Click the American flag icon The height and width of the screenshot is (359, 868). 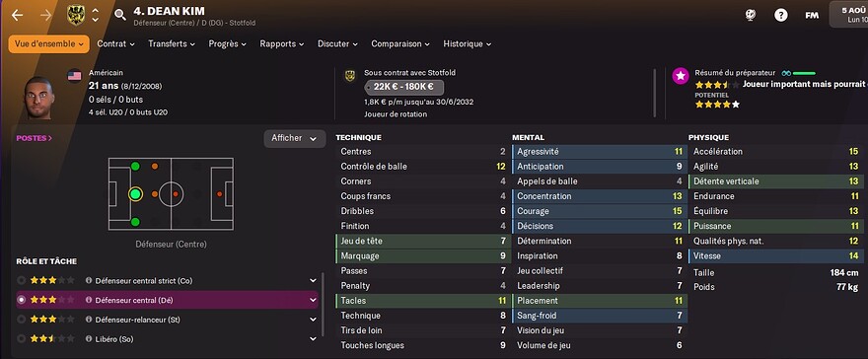tap(74, 76)
